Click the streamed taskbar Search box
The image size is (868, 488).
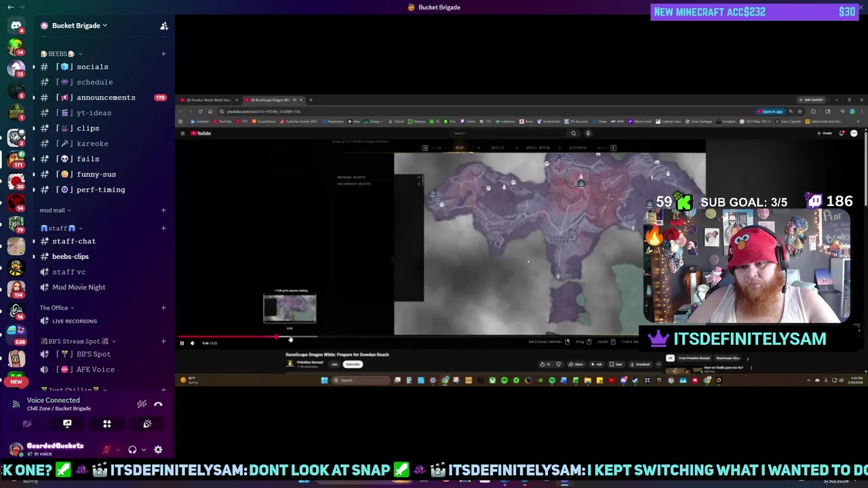pos(360,380)
